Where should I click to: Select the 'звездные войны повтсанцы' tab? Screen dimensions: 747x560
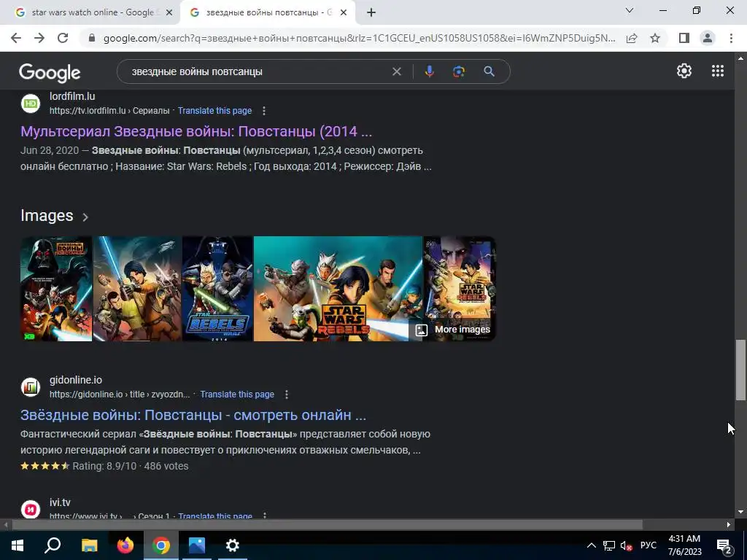[x=269, y=12]
